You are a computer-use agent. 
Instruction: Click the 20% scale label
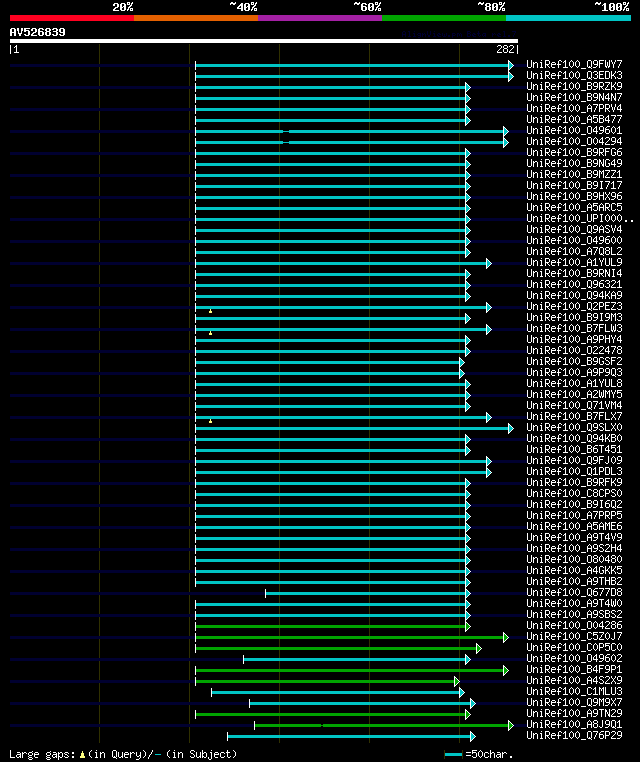[123, 7]
